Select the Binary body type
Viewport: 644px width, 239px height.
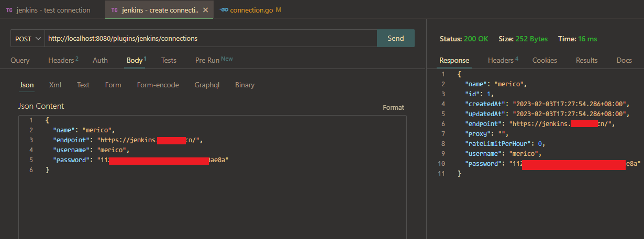coord(245,85)
